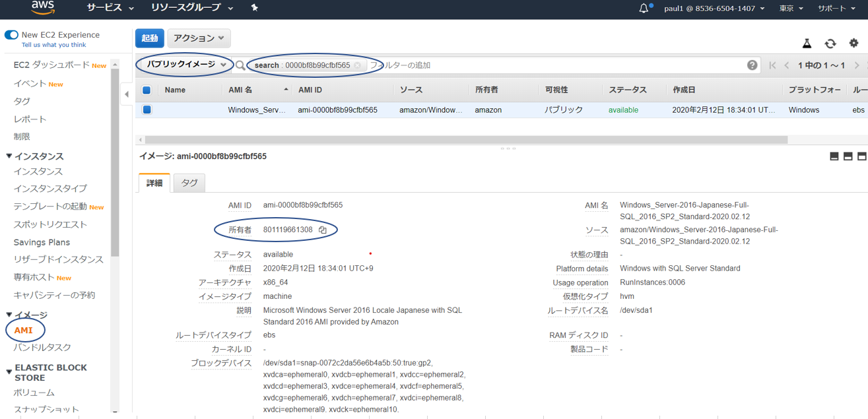
Task: Select AMI in sidebar
Action: coord(23,330)
